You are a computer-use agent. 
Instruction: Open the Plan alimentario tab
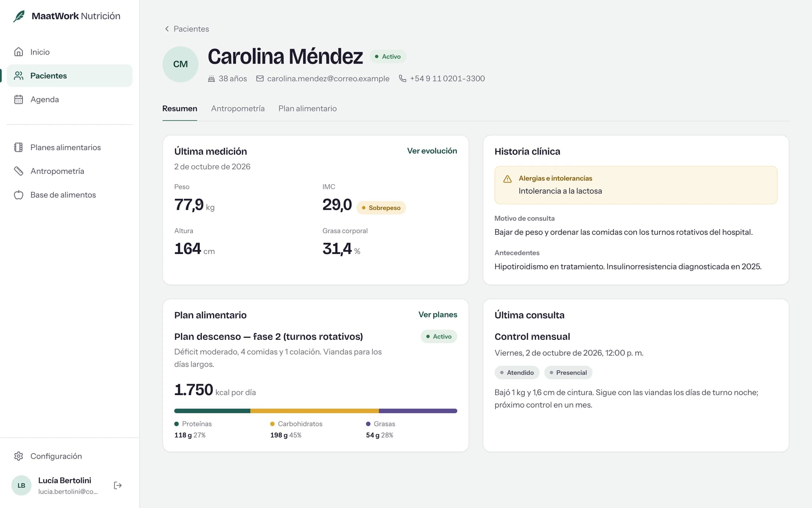click(308, 108)
